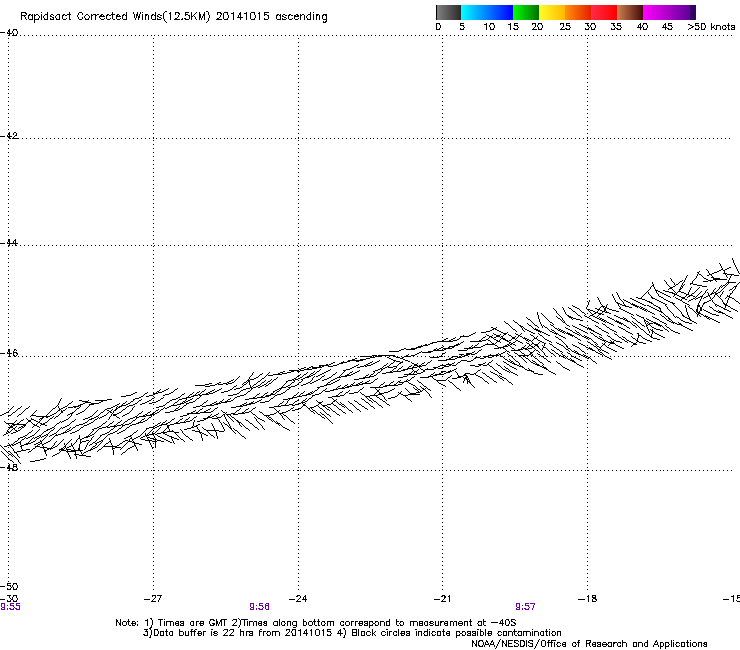Click the brown 35-40 knots color swatch
The image size is (740, 650).
(x=630, y=12)
